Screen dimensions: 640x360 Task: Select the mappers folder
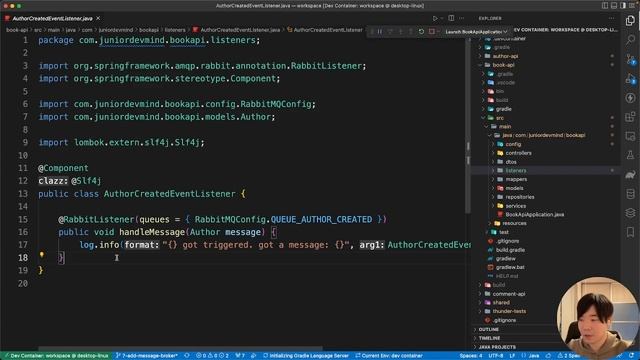point(516,180)
